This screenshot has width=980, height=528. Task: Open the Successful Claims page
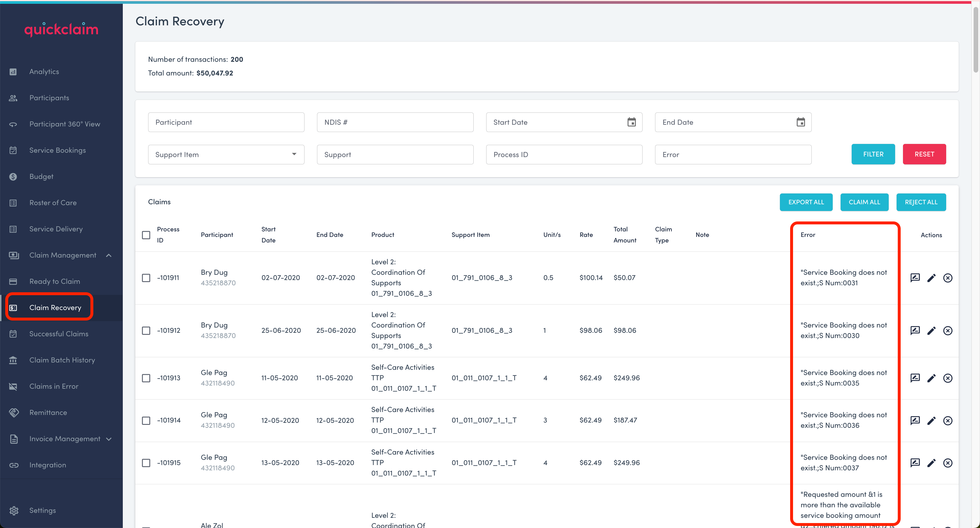click(x=59, y=333)
